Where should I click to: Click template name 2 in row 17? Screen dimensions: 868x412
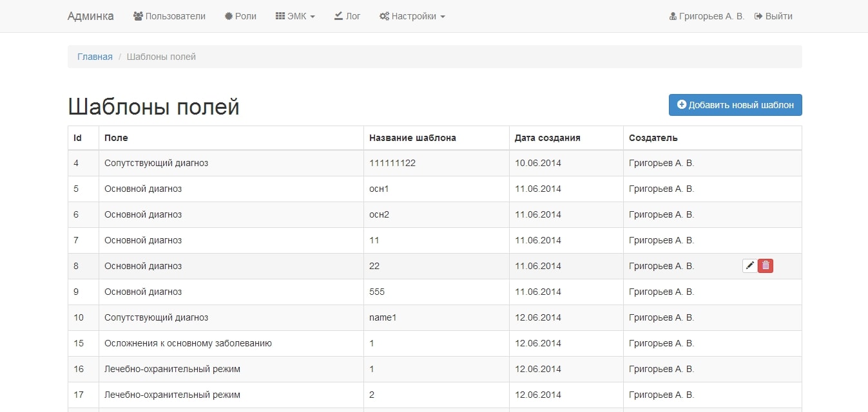tap(372, 395)
